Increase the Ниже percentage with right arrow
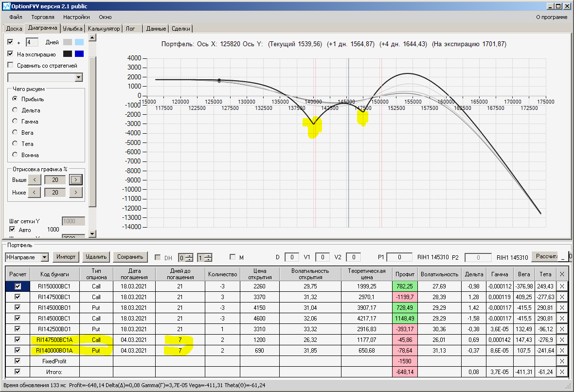This screenshot has width=574, height=392. click(76, 192)
